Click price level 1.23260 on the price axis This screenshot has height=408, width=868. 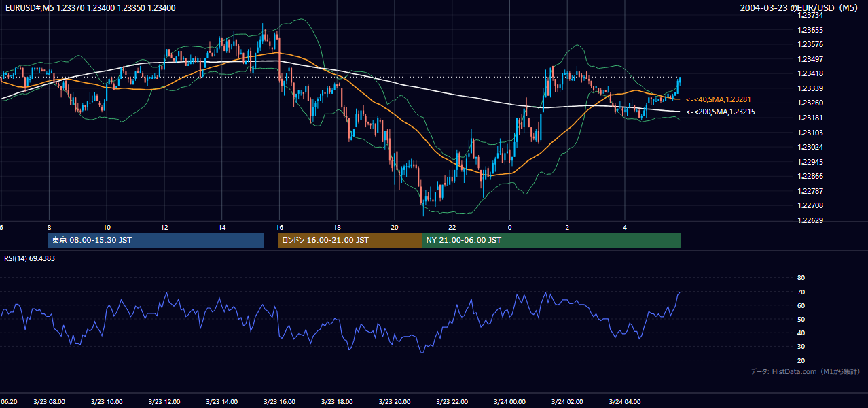810,103
